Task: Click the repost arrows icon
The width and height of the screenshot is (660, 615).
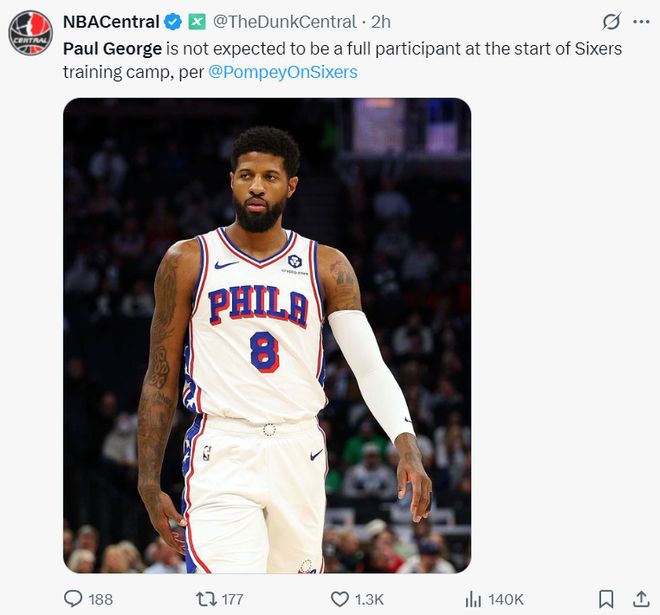Action: pyautogui.click(x=206, y=599)
